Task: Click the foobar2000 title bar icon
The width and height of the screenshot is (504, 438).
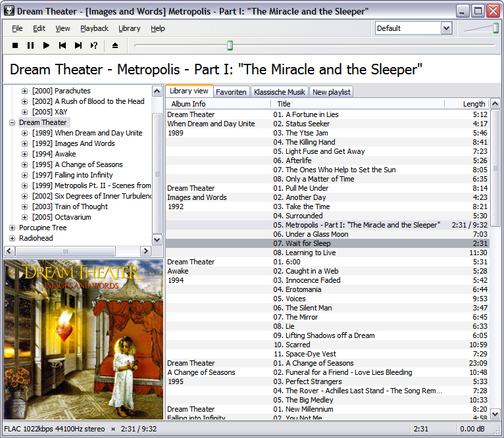Action: (x=9, y=11)
